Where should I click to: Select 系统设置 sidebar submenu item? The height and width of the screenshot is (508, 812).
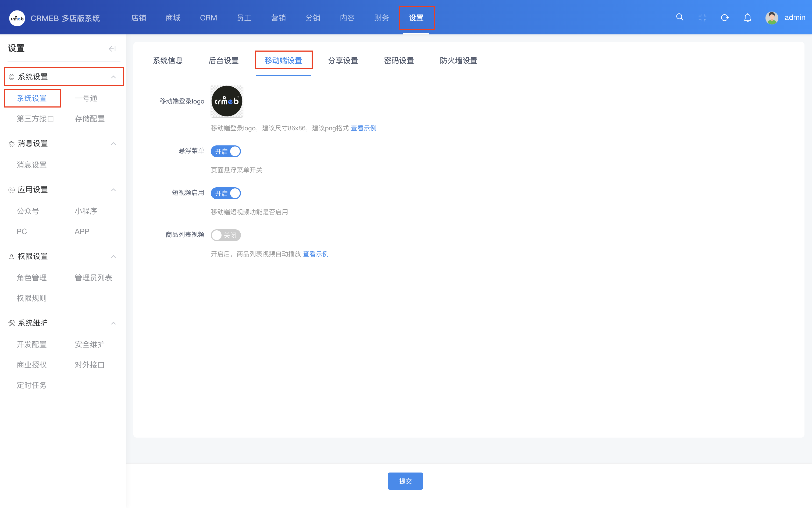[x=32, y=98]
